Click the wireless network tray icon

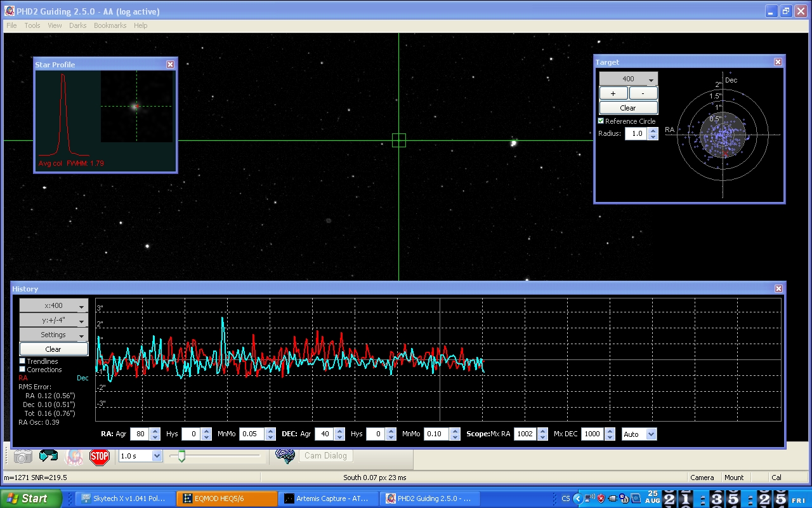click(x=589, y=498)
